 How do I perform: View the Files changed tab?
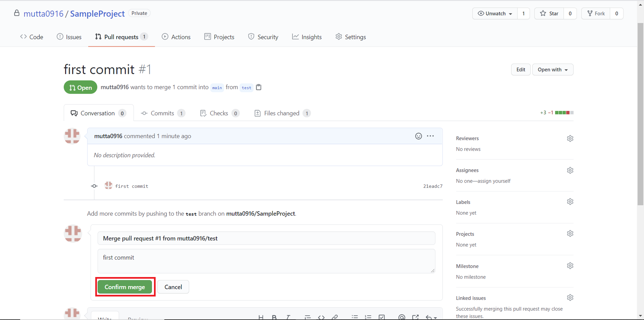282,113
